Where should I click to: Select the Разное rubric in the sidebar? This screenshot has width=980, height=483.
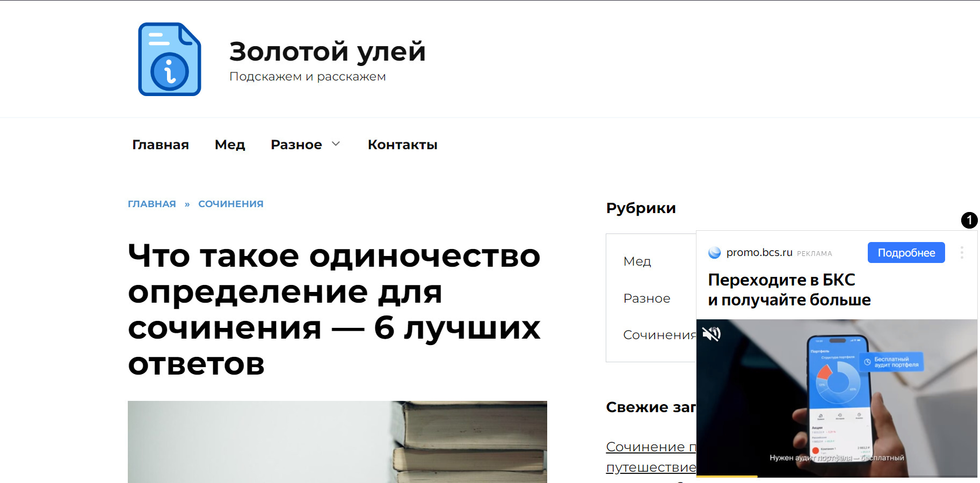coord(647,298)
